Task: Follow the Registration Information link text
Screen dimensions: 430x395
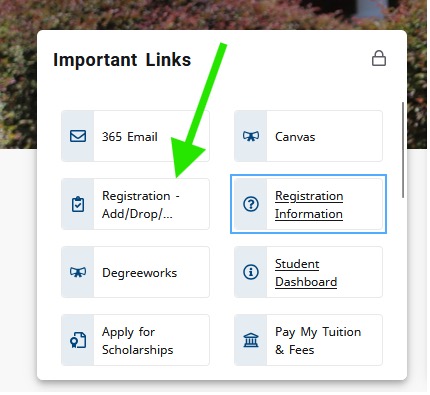Action: [309, 205]
